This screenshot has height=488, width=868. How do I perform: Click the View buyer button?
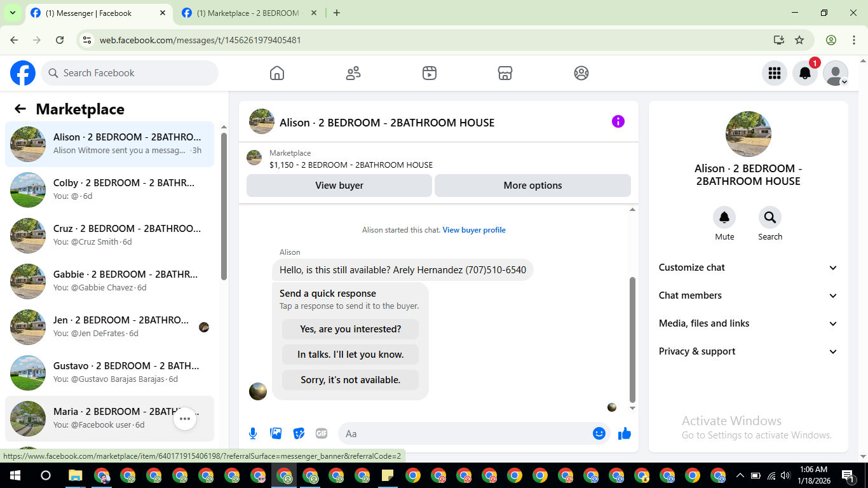click(x=339, y=186)
